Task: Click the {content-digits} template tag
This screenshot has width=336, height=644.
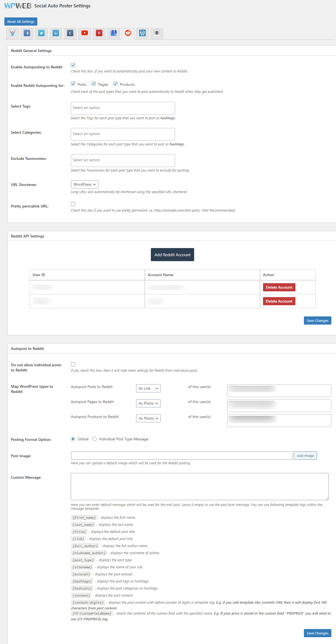Action: coord(88,603)
